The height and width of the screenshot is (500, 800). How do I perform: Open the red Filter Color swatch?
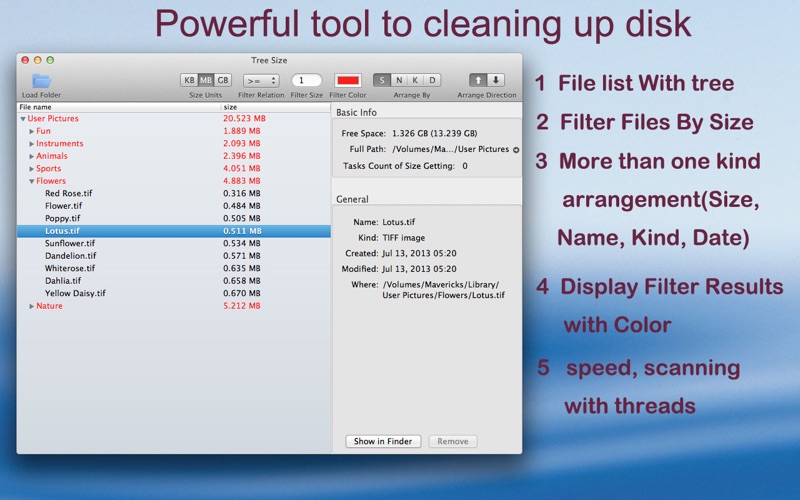pos(348,81)
